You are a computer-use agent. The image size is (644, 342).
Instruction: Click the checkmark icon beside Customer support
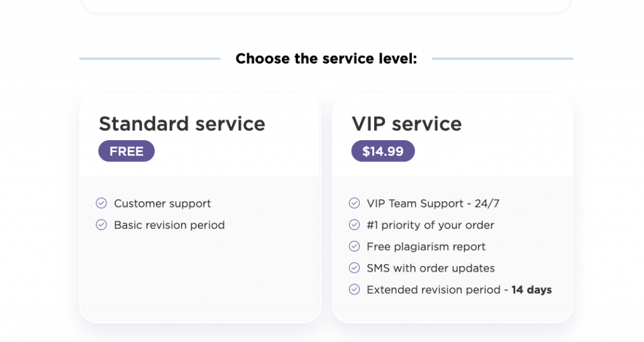(x=101, y=203)
